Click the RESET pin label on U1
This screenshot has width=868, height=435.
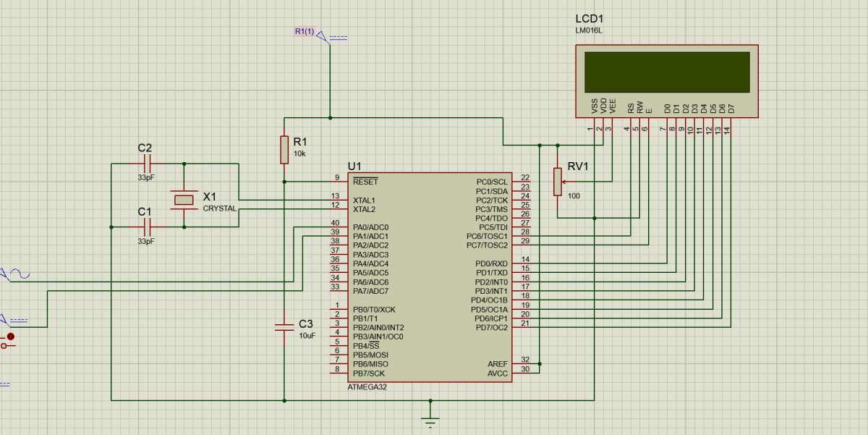click(x=365, y=182)
